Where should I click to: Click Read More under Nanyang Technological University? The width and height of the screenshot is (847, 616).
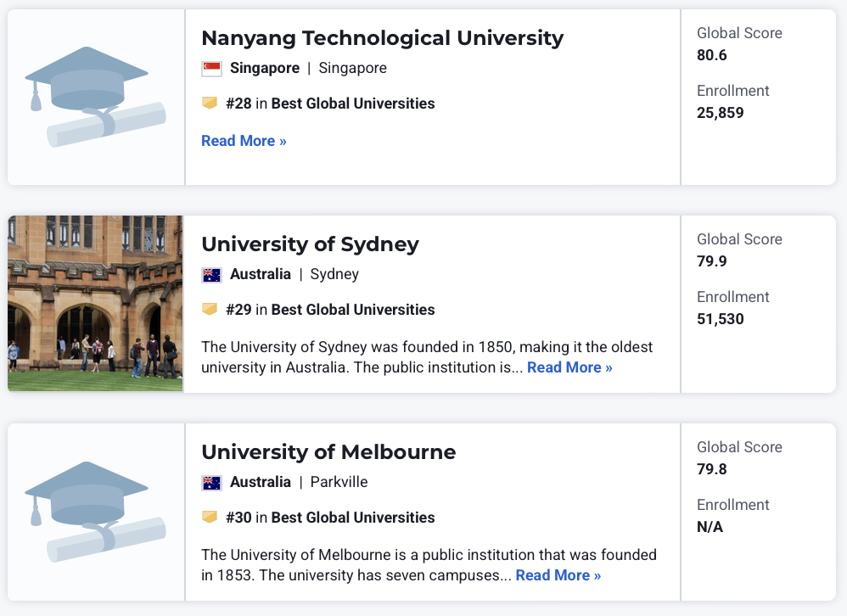(x=244, y=141)
